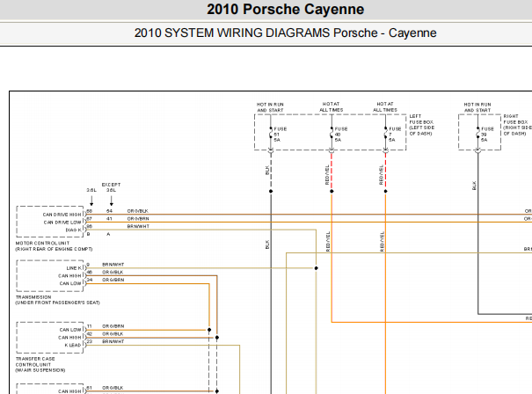Click "ORG/BLK" wire label beside pin 42

[113, 334]
